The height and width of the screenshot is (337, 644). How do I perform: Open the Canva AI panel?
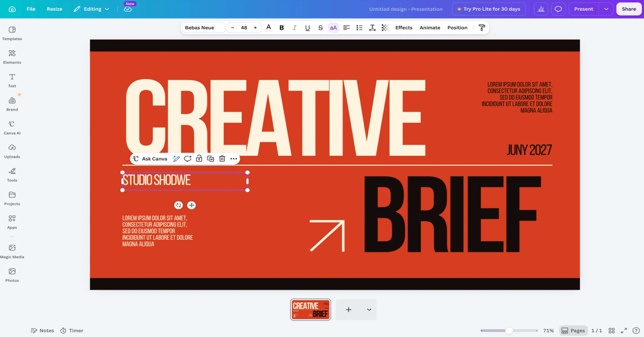pos(12,128)
